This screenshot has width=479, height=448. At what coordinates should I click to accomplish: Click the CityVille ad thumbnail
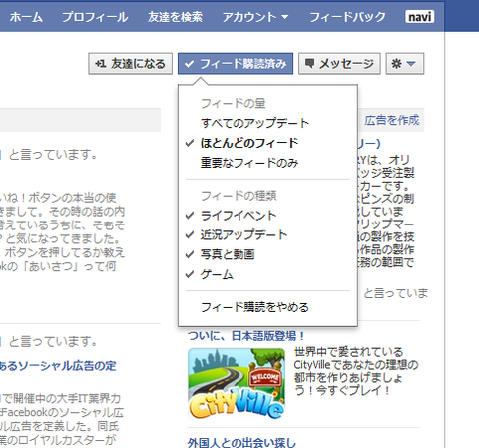point(237,383)
